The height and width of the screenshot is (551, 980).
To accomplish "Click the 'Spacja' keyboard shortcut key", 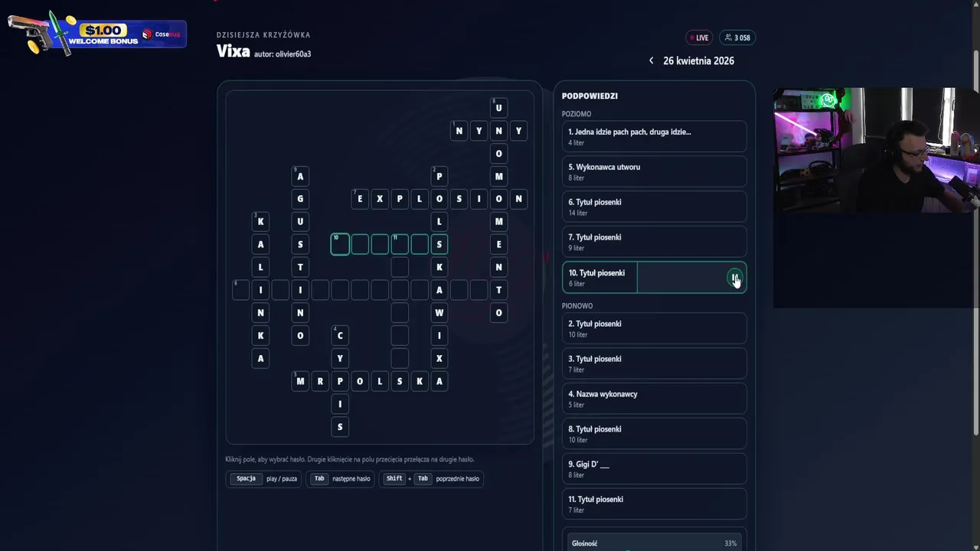I will (x=246, y=479).
